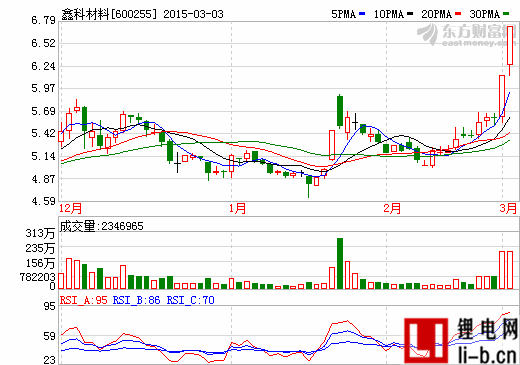Click the chart title 鑫科材料[600255]

(109, 14)
